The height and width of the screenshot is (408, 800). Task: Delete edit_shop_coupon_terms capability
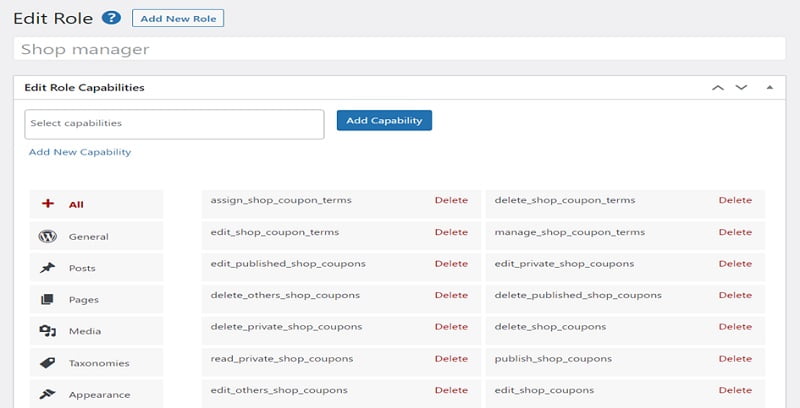[x=451, y=232]
